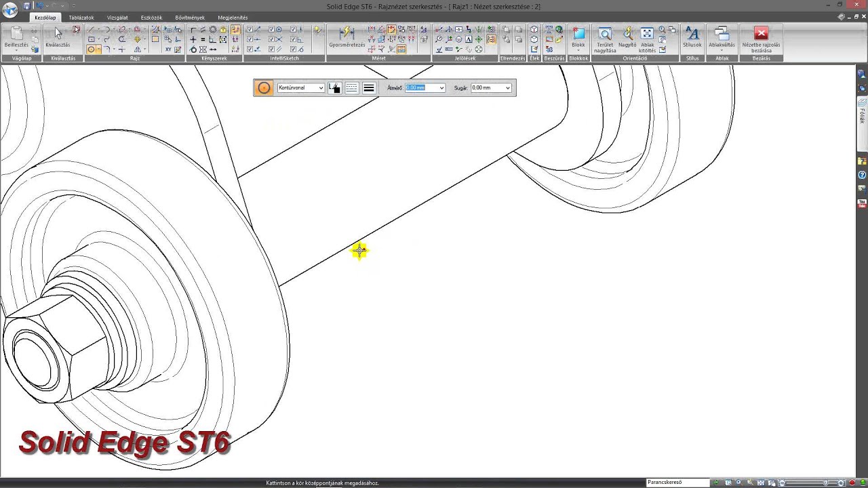Open the quick access toolbar customize arrow
Viewport: 868px width, 488px height.
tap(74, 5)
